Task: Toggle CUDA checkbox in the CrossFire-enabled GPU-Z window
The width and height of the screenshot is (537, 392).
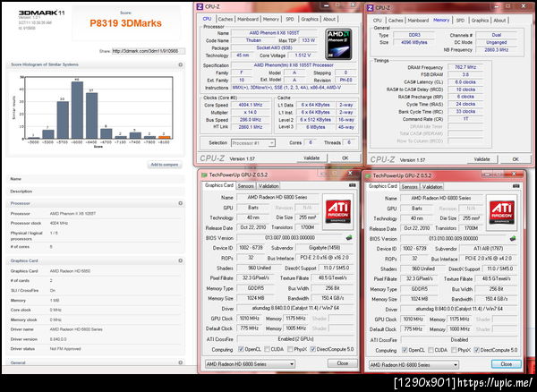Action: [x=267, y=349]
